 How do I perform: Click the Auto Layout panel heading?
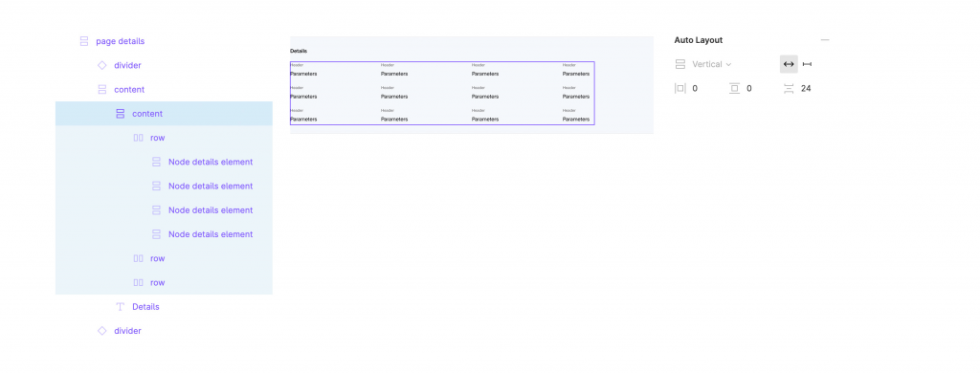click(x=699, y=40)
